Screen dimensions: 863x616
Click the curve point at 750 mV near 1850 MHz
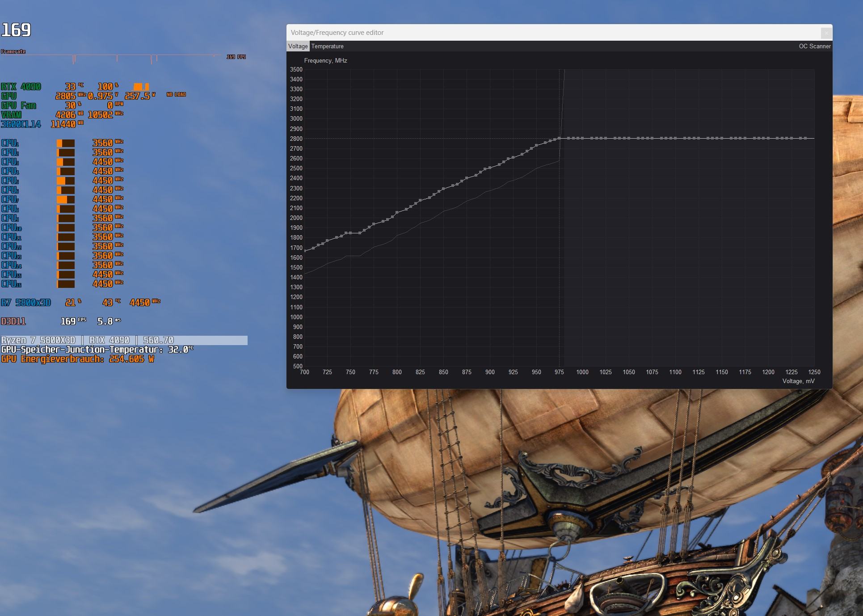(351, 233)
